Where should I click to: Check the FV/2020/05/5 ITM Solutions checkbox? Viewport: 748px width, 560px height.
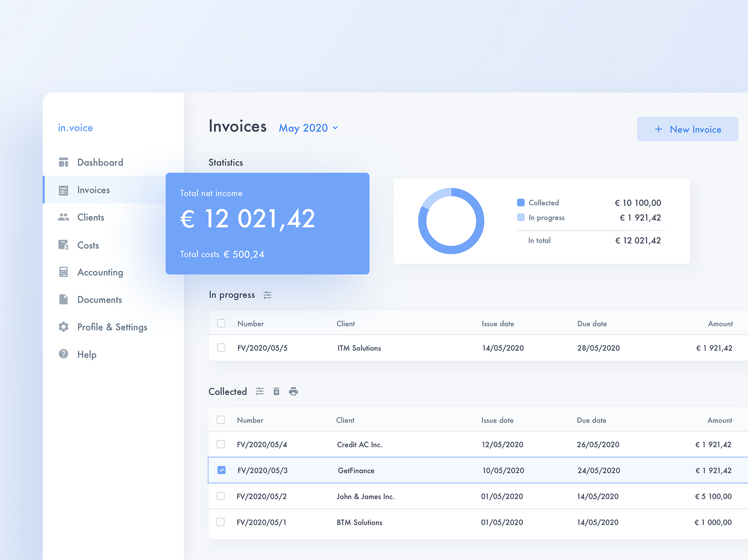coord(221,348)
